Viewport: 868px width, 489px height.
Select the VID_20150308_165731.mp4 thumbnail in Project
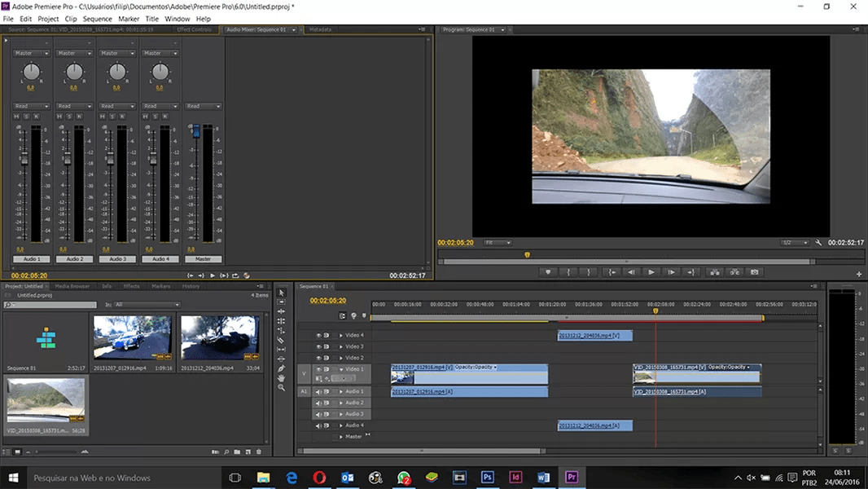[46, 401]
